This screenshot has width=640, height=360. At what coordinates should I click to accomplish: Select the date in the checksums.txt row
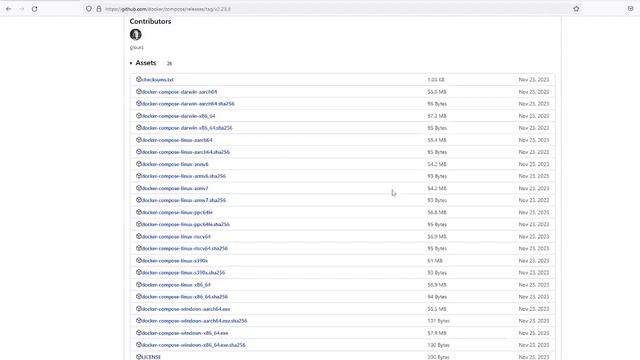click(x=534, y=80)
